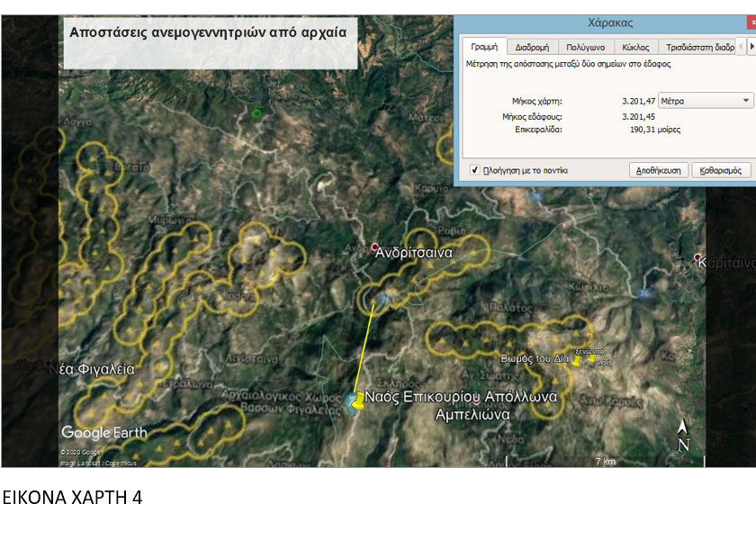The height and width of the screenshot is (540, 756).
Task: Select the red Ανδρίτσαινα place marker dot
Action: click(x=375, y=247)
